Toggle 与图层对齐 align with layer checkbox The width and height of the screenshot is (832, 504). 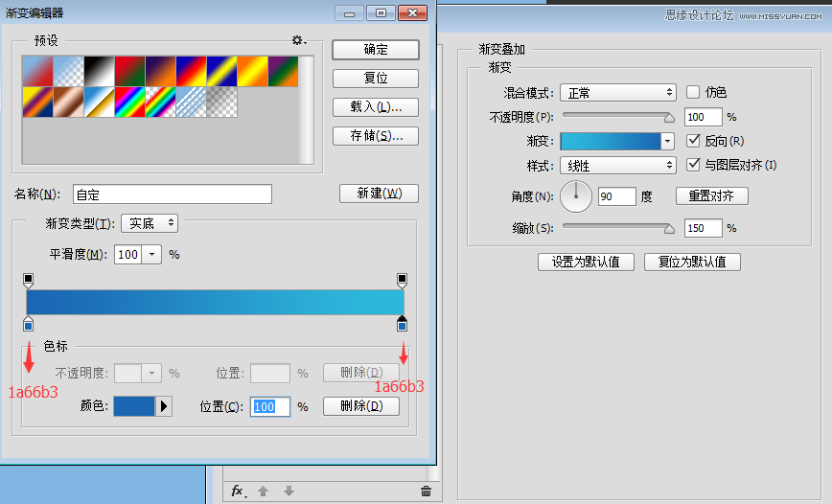[x=694, y=165]
